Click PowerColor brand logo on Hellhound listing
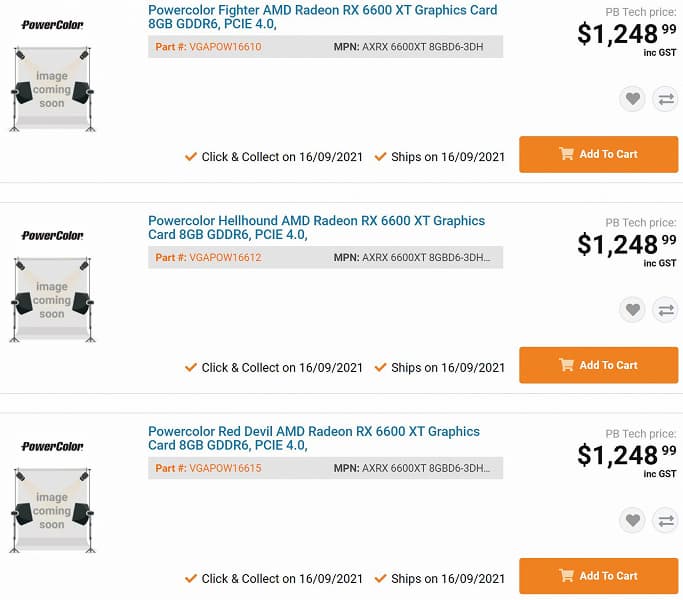The width and height of the screenshot is (683, 600). pyautogui.click(x=52, y=236)
